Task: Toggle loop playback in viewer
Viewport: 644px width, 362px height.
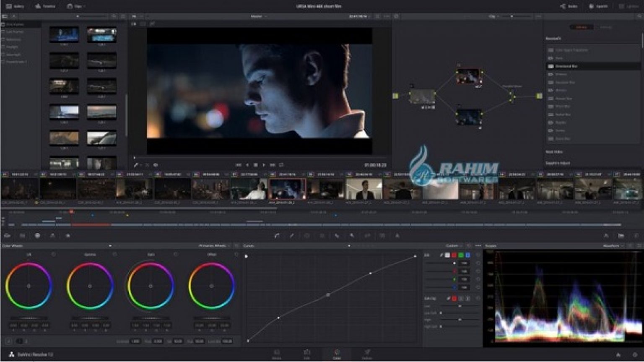Action: (x=281, y=165)
